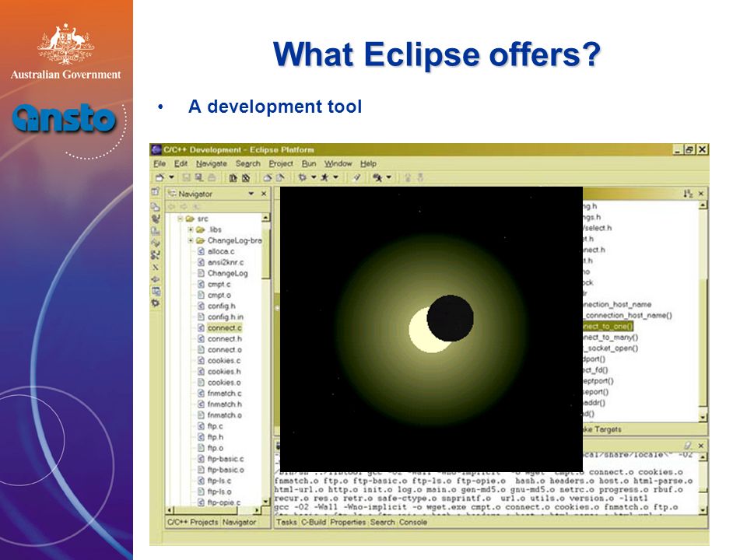Click the gear perspective icon in left bar
This screenshot has width=747, height=560.
pyautogui.click(x=156, y=303)
